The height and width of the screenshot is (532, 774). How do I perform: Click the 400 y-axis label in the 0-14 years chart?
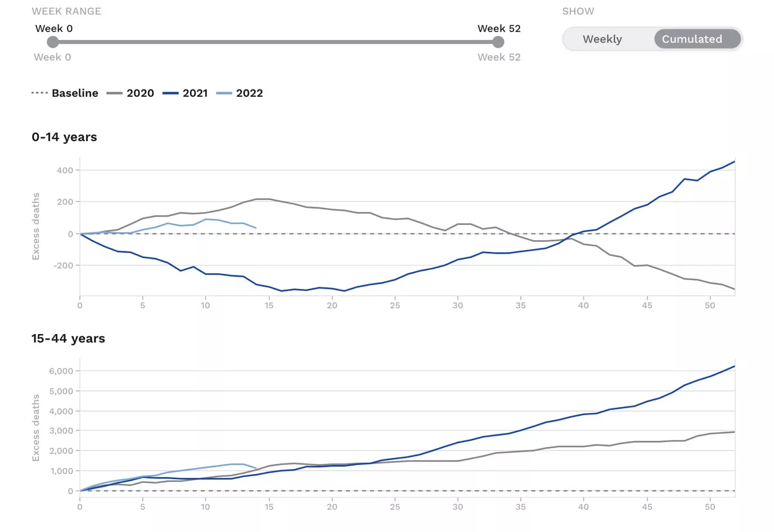(65, 170)
